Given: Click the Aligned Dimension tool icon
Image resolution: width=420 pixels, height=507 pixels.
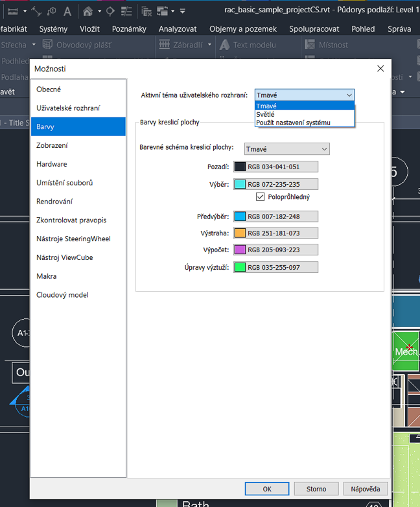Looking at the screenshot, I should point(36,11).
